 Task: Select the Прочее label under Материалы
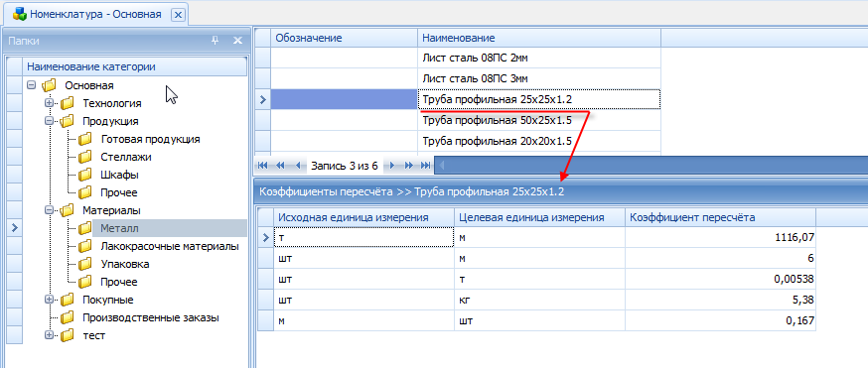coord(119,282)
